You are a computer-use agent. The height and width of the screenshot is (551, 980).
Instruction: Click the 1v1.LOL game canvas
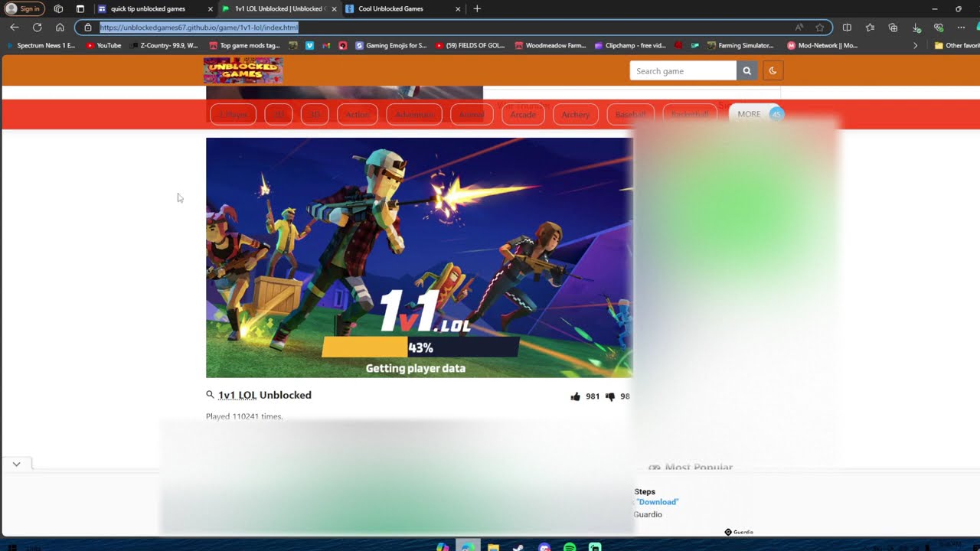420,257
